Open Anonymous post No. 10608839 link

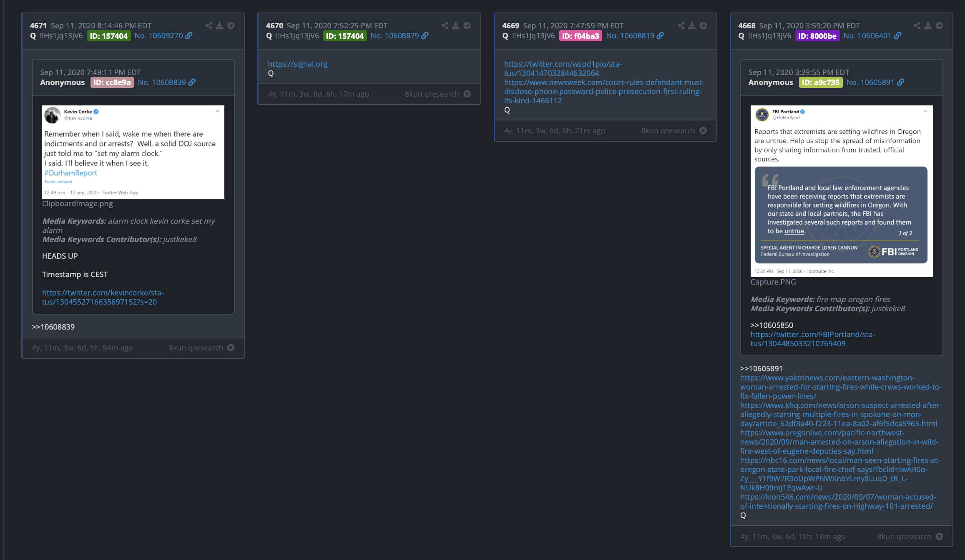[x=162, y=82]
